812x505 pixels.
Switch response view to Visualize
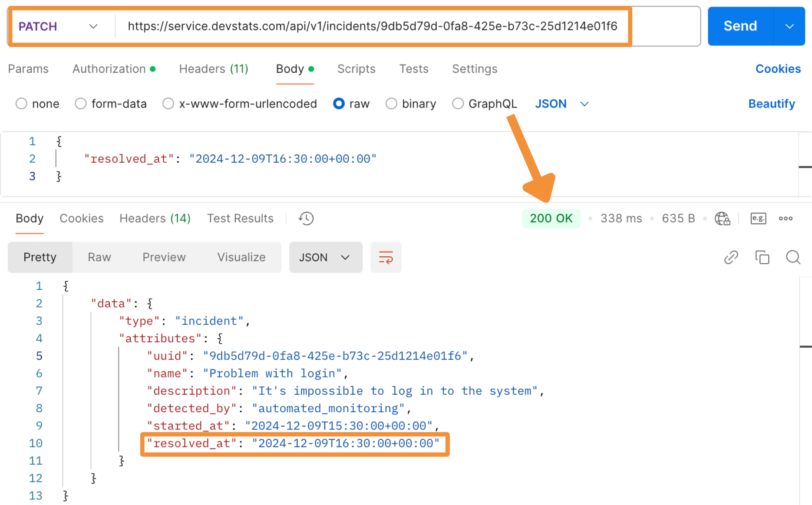click(x=241, y=257)
